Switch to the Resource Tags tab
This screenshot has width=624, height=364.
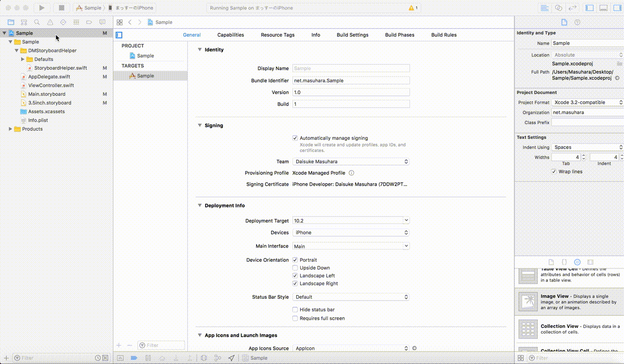point(278,35)
